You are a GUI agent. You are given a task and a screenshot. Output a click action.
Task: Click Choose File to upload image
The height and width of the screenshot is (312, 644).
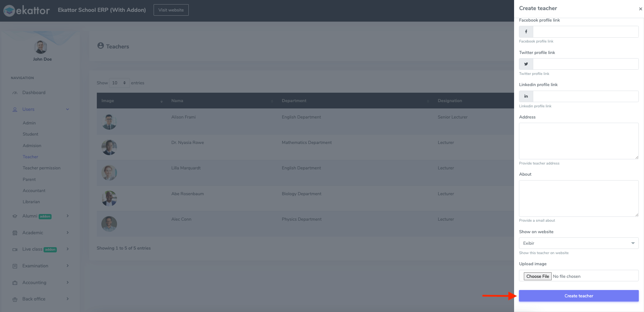pos(537,276)
